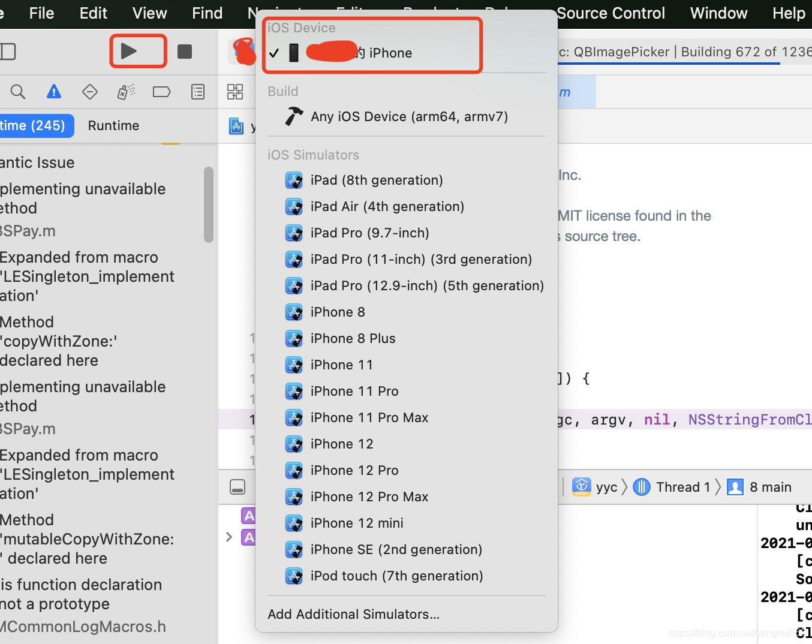Open the Breakpoint navigator tag icon
Screen dimensions: 812x644
[x=162, y=92]
